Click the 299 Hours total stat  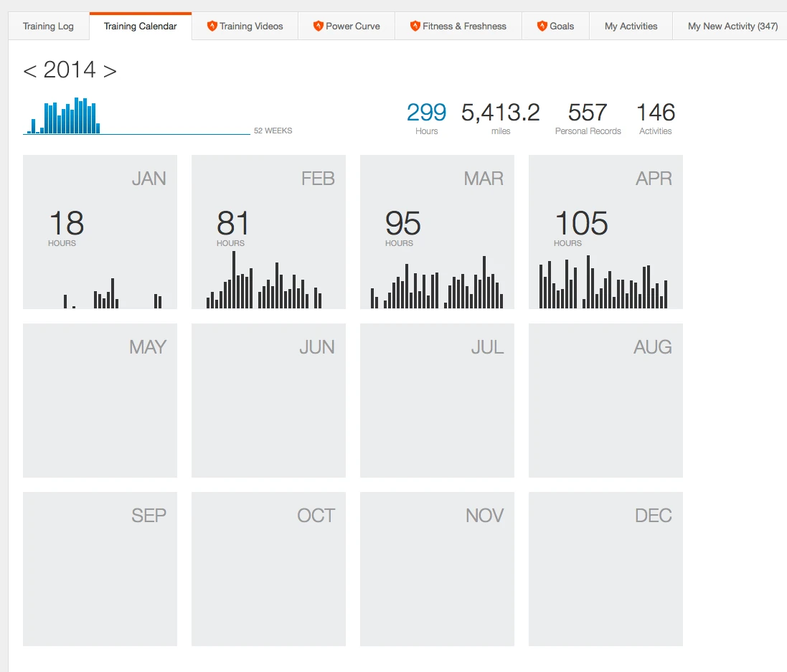point(426,117)
